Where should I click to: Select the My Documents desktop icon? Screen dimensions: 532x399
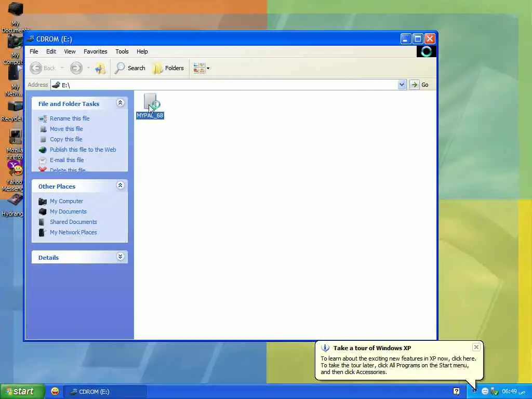tap(14, 18)
